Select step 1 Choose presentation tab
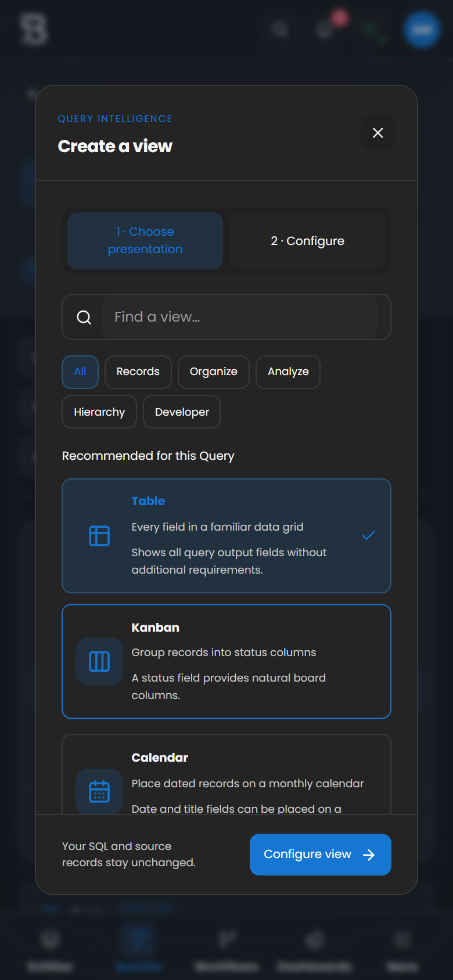 coord(145,240)
